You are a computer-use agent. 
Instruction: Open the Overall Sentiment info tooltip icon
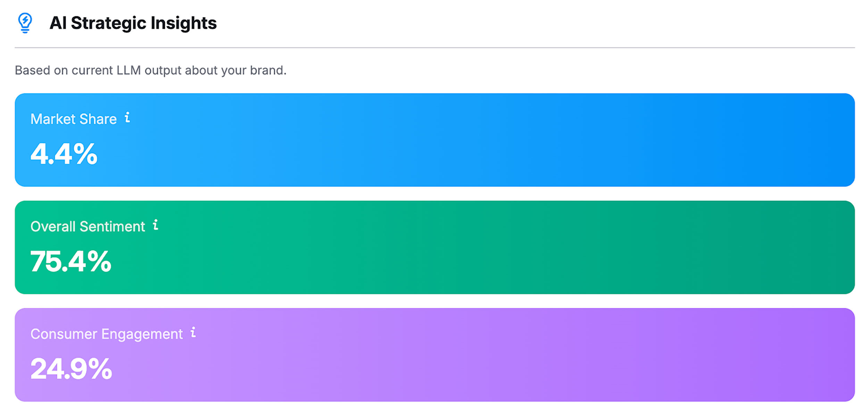click(156, 225)
